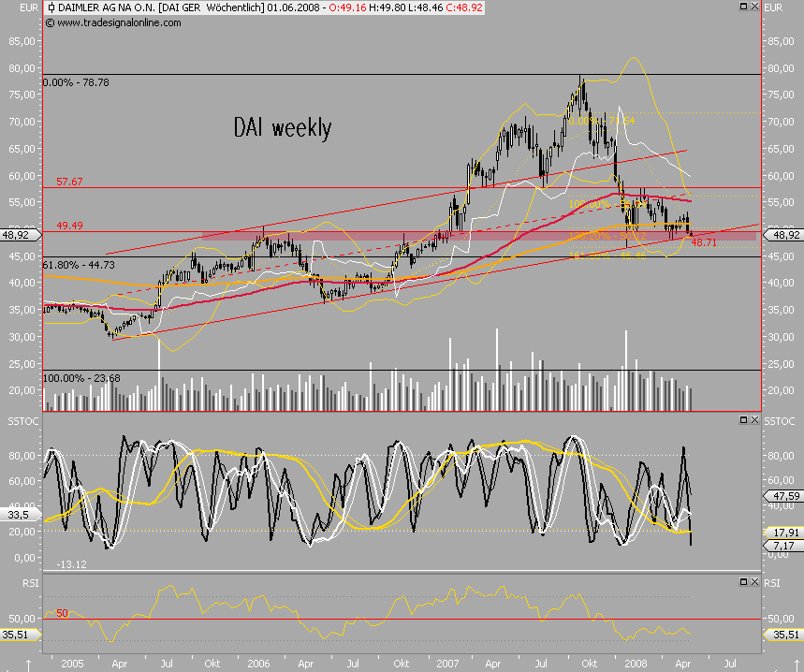This screenshot has height=672, width=804.
Task: Click the right scroll arrow on the time axis
Action: click(x=797, y=663)
